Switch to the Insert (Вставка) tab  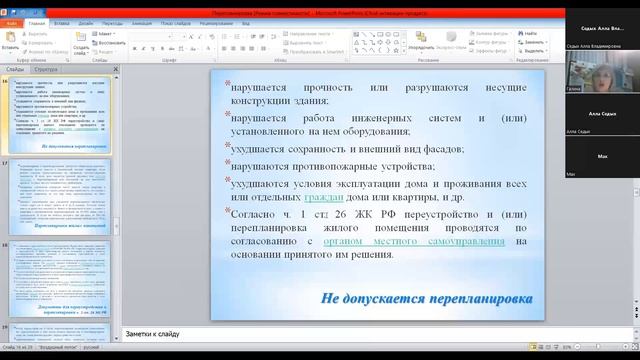click(62, 23)
